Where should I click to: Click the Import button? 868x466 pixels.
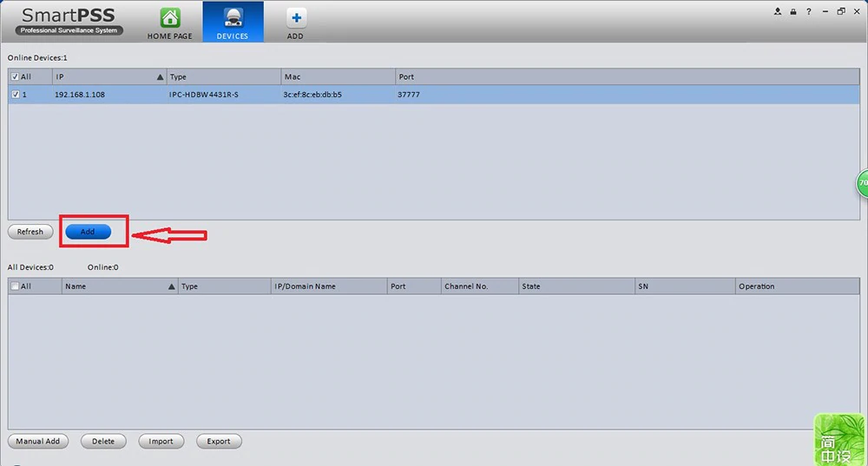coord(161,441)
